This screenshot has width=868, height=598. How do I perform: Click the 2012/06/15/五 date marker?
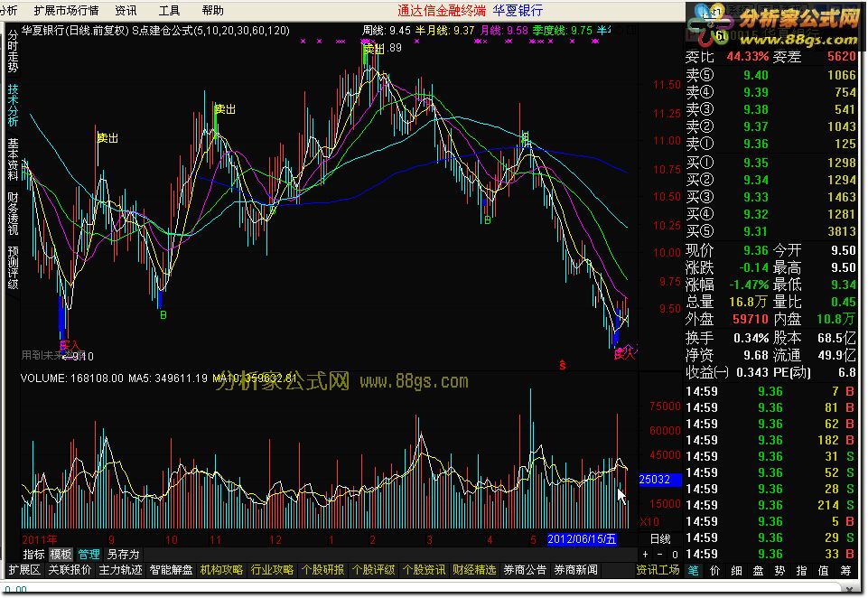582,538
